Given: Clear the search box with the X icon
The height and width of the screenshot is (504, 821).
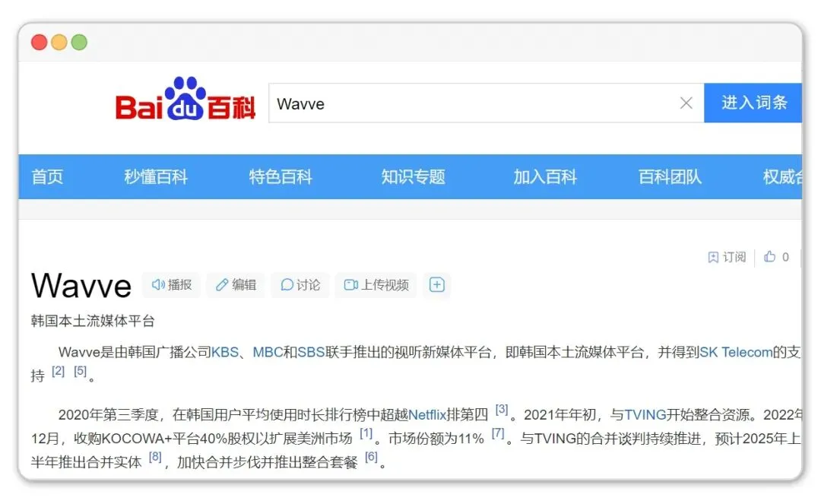Looking at the screenshot, I should click(686, 103).
